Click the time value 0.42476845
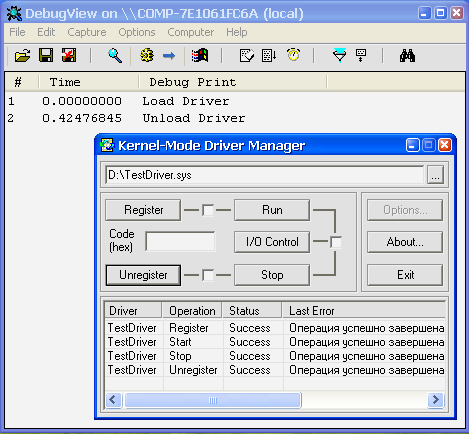This screenshot has width=469, height=434. click(82, 118)
